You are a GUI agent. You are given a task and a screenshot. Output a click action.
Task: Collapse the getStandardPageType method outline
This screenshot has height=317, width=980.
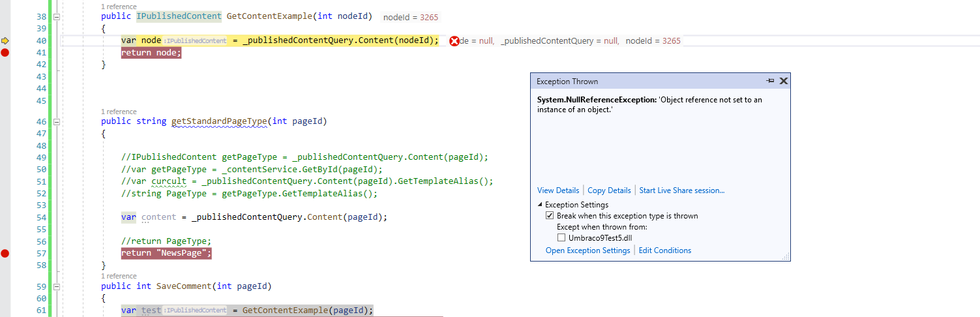[56, 121]
